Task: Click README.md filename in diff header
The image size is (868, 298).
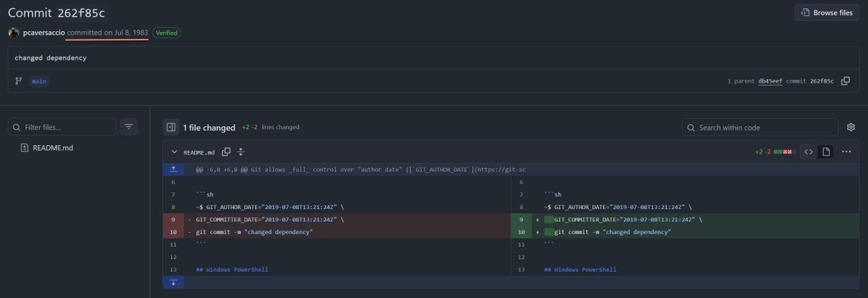Action: 199,152
